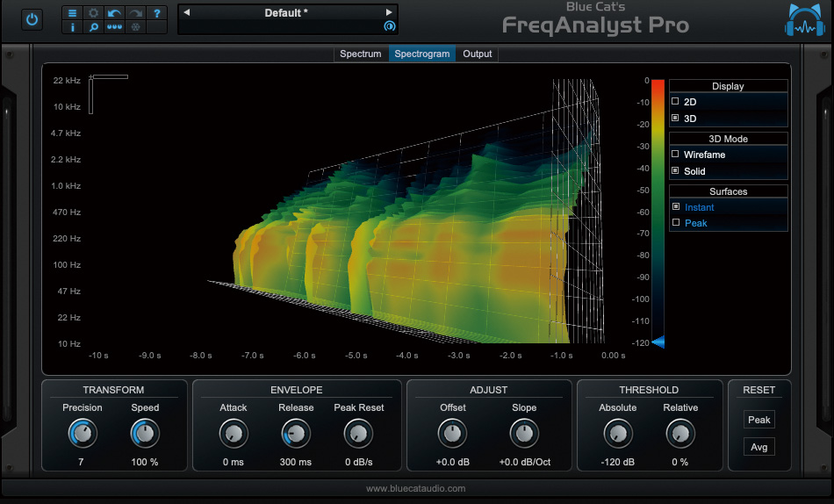Screen dimensions: 834x504
Task: Click the Speed knob
Action: [145, 433]
